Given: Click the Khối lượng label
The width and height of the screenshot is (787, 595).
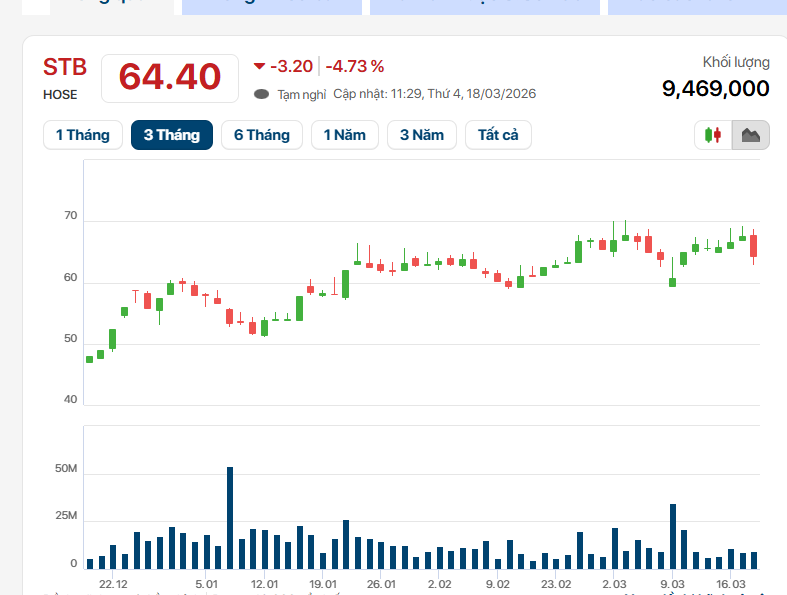Looking at the screenshot, I should [x=736, y=62].
